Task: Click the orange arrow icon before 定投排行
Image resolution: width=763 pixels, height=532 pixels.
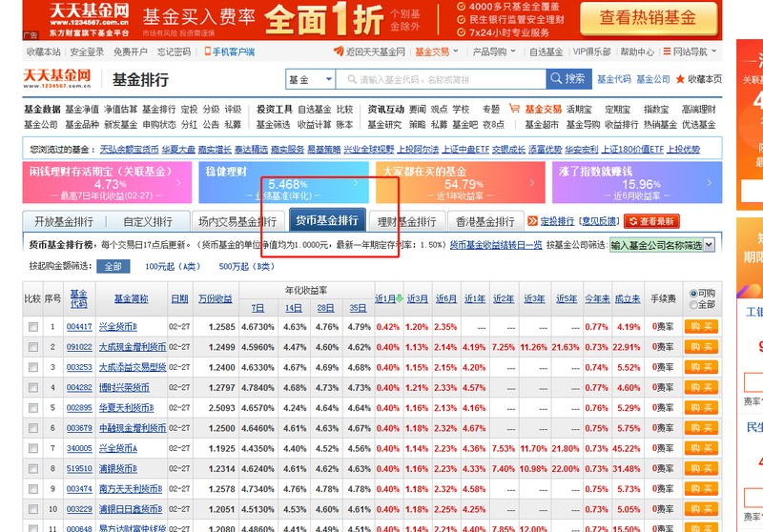Action: pyautogui.click(x=533, y=221)
